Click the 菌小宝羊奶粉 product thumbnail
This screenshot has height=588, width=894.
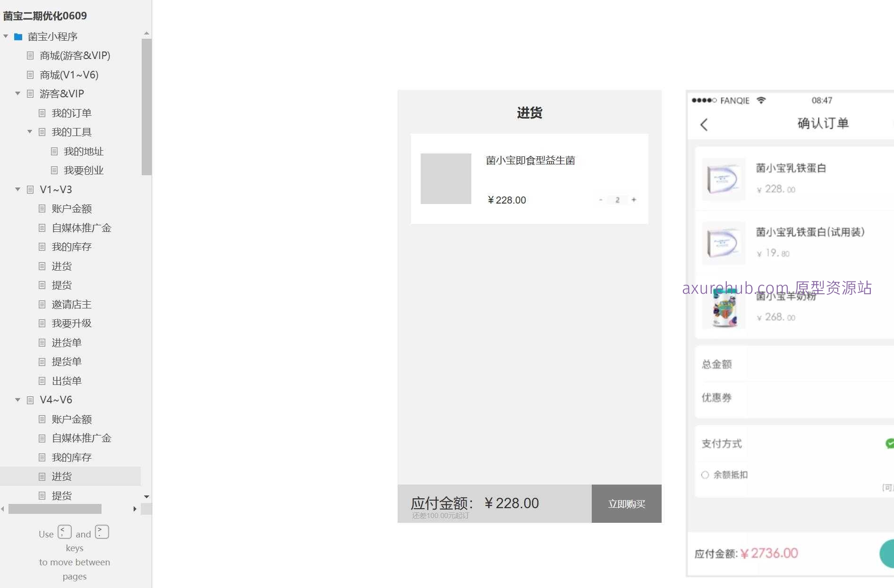point(724,308)
